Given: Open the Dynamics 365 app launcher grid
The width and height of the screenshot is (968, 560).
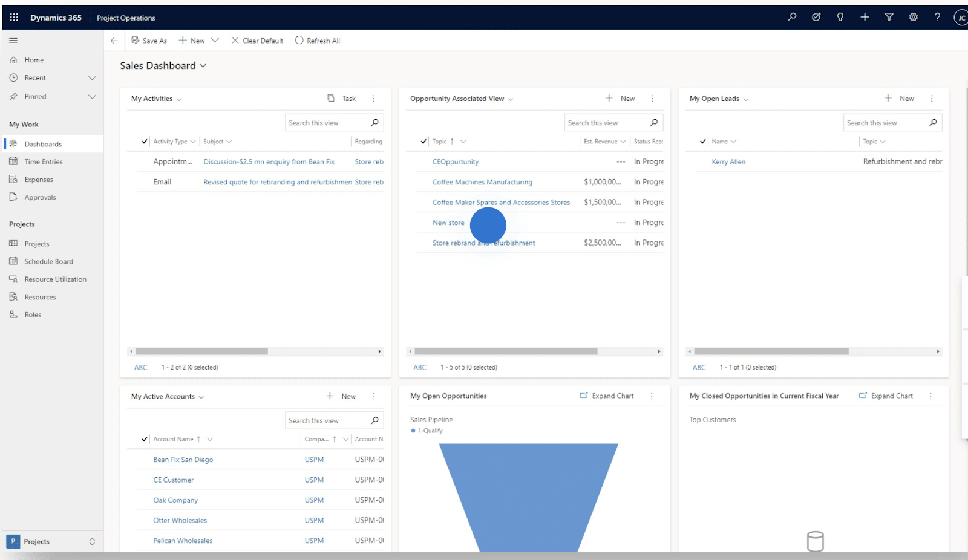Looking at the screenshot, I should tap(13, 17).
